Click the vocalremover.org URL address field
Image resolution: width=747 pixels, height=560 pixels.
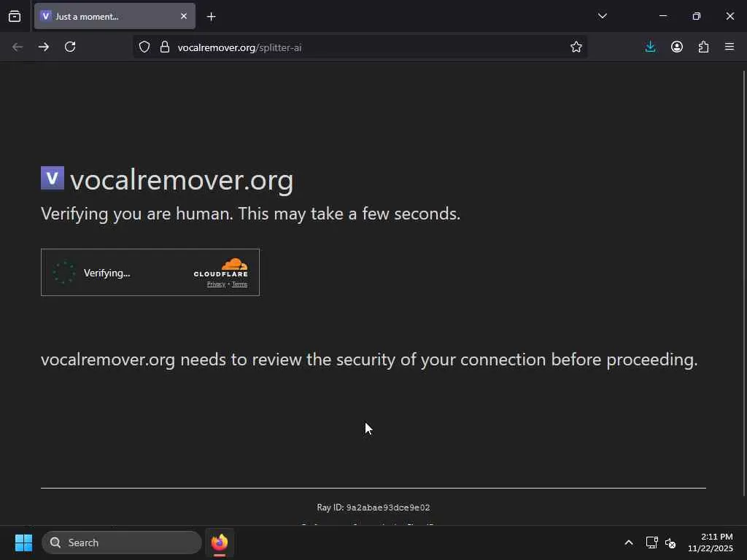(x=360, y=47)
